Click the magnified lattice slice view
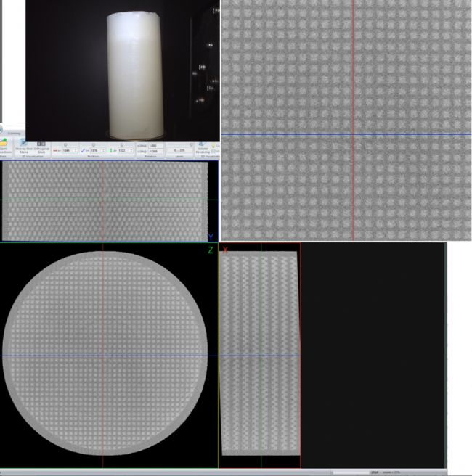The width and height of the screenshot is (472, 476). pos(346,120)
